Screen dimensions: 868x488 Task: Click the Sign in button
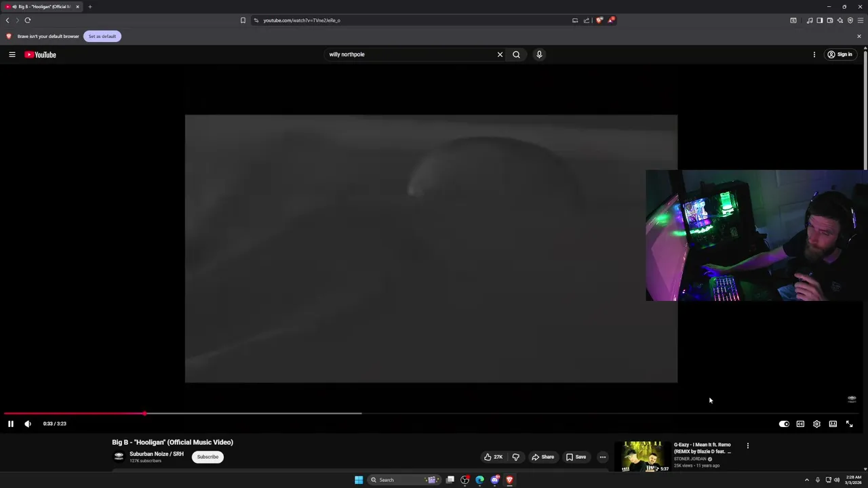click(840, 54)
